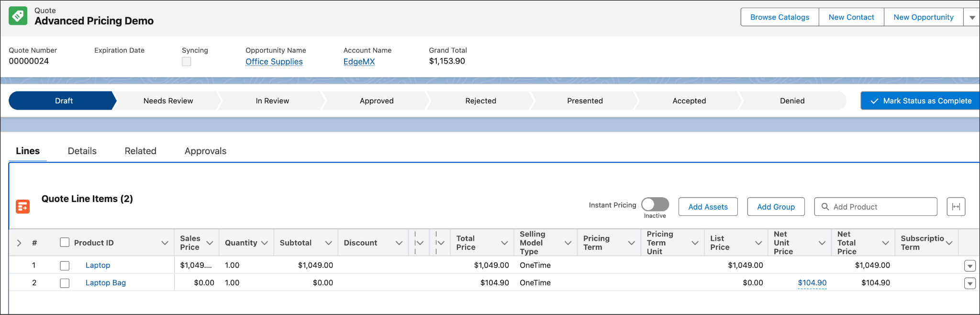Click the green Quote tag icon

point(18,16)
